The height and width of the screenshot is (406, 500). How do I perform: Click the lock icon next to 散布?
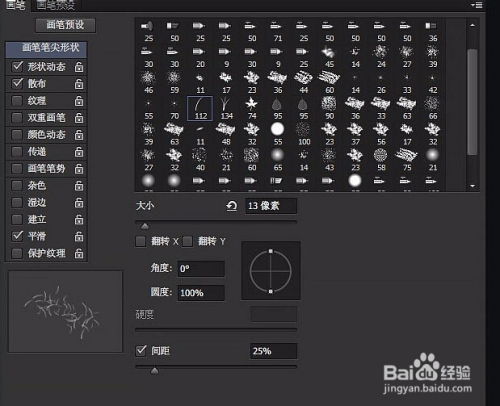(x=79, y=84)
